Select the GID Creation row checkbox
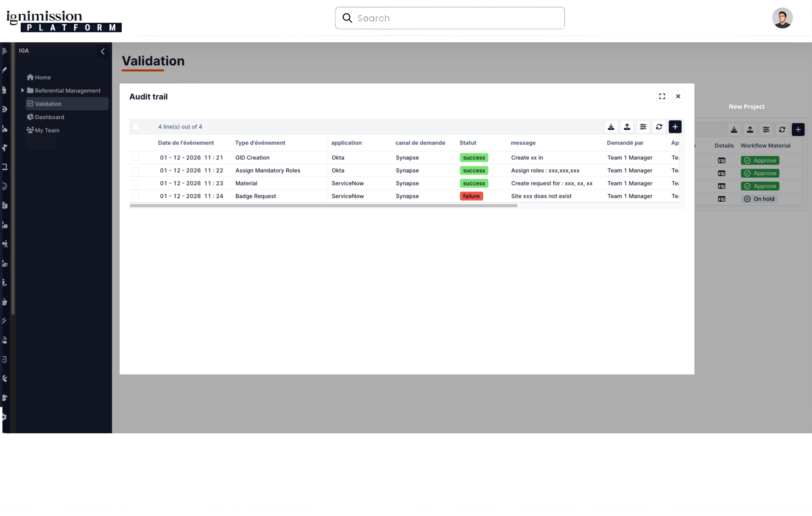 [136, 158]
